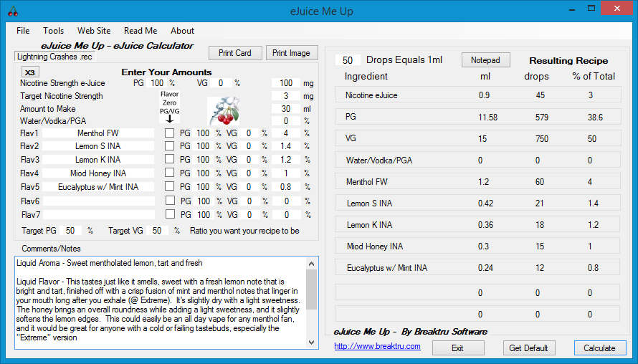Screen dimensions: 638x364
Task: Open the About menu
Action: [x=182, y=31]
